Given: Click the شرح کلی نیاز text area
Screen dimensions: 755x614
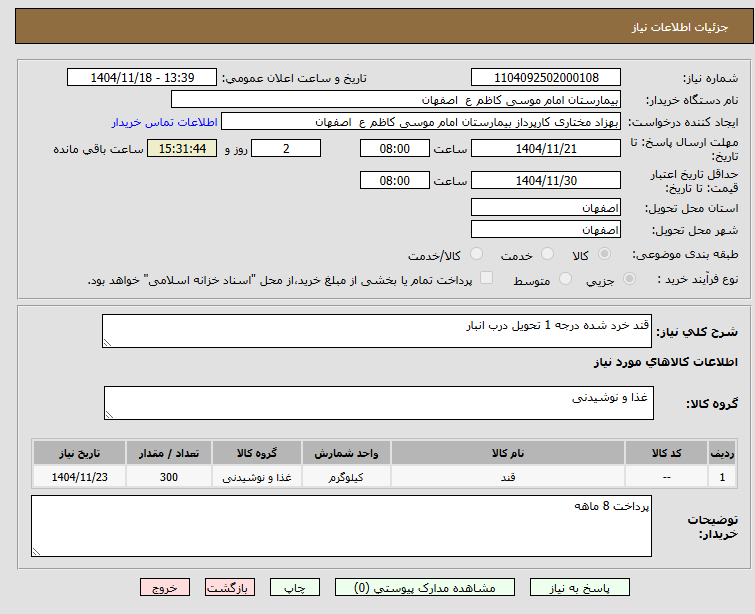Looking at the screenshot, I should (x=377, y=331).
